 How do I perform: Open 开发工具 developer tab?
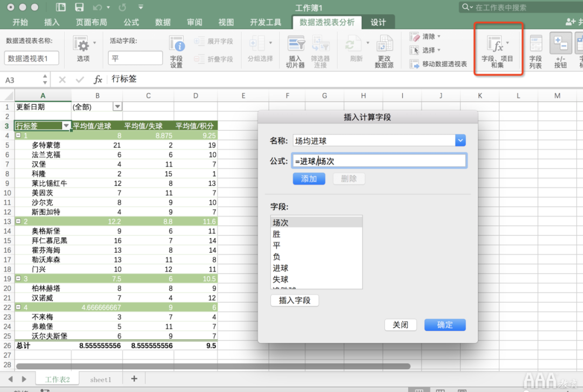pyautogui.click(x=266, y=22)
